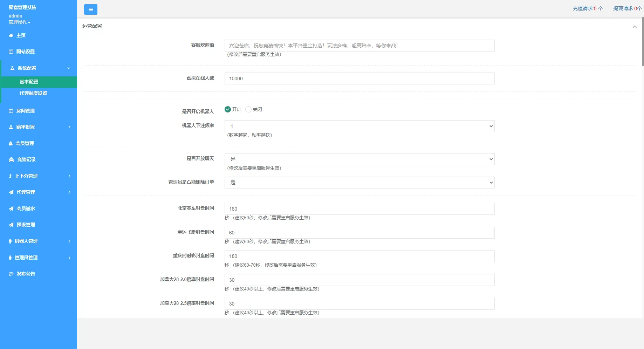The height and width of the screenshot is (349, 644).
Task: Open 会员管理 via its user icon
Action: pyautogui.click(x=11, y=143)
